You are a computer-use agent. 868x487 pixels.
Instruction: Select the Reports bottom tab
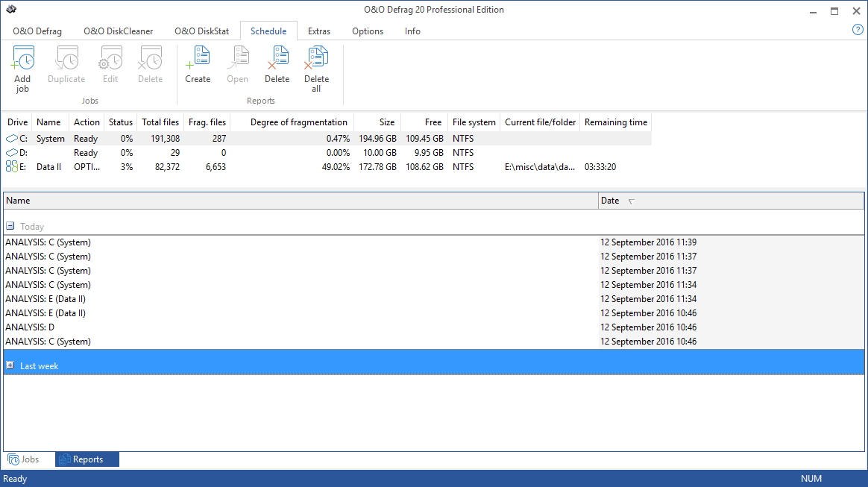87,459
